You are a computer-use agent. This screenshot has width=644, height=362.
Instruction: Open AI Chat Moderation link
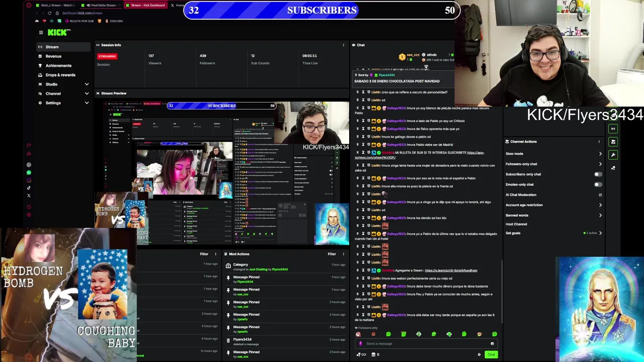553,195
